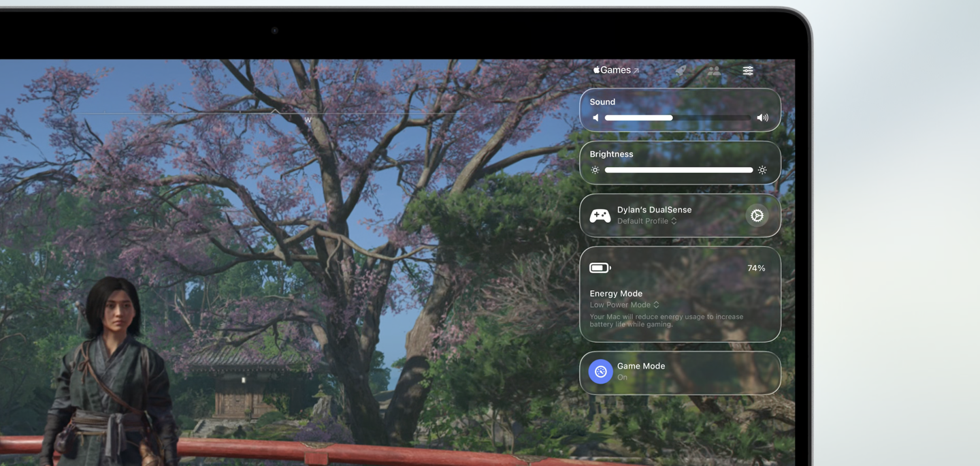Click the game controller icon on Dylan's DualSense
The image size is (980, 466).
[x=600, y=215]
